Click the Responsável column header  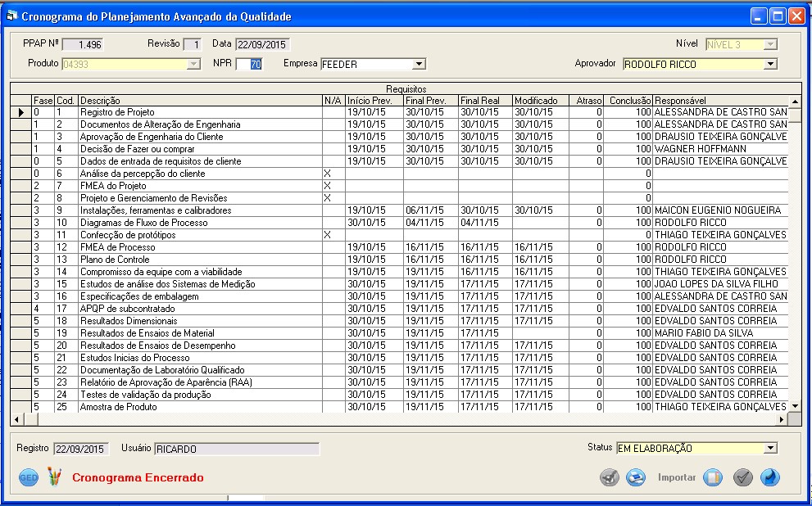(721, 101)
